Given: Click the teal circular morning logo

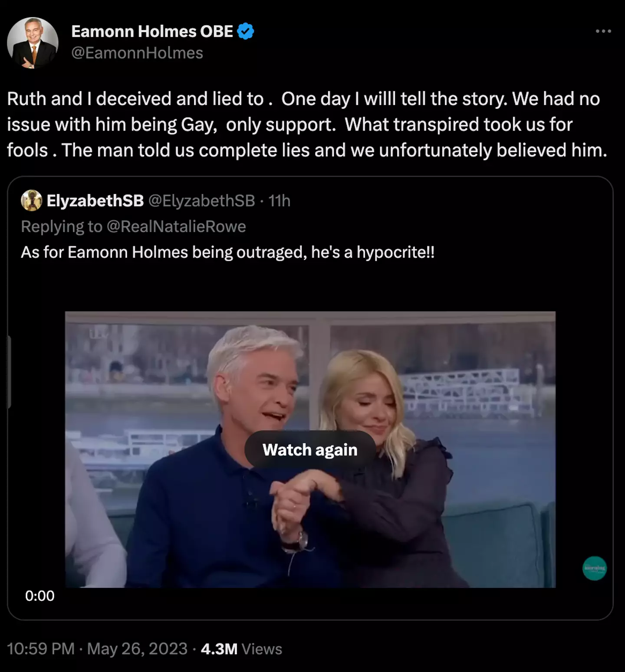Looking at the screenshot, I should pos(594,568).
